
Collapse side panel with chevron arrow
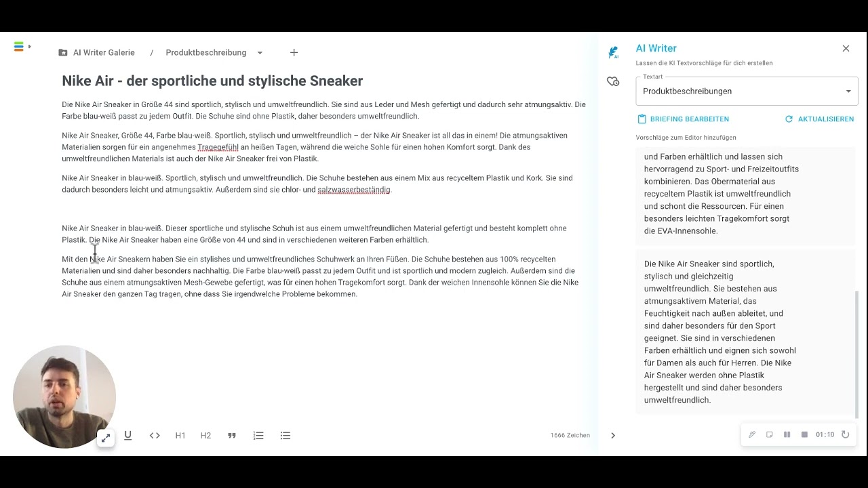tap(613, 435)
